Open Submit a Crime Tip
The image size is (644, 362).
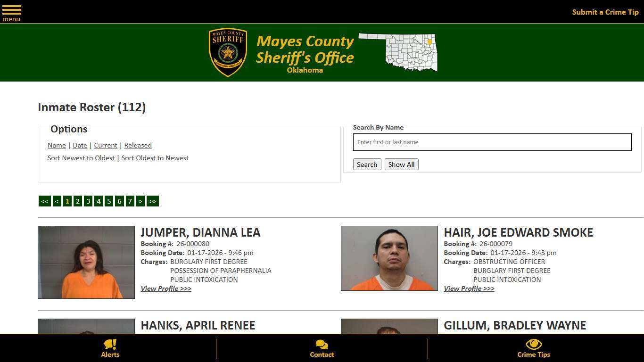coord(605,12)
